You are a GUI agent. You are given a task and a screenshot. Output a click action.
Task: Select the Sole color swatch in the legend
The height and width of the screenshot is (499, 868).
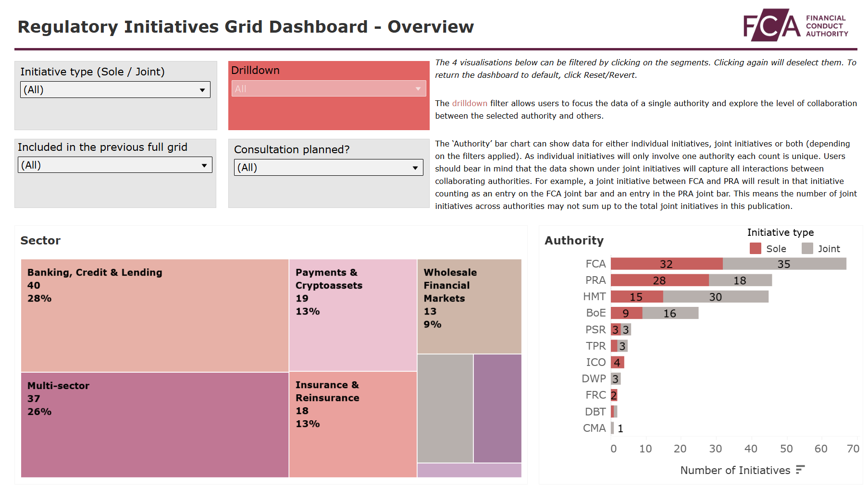[755, 249]
